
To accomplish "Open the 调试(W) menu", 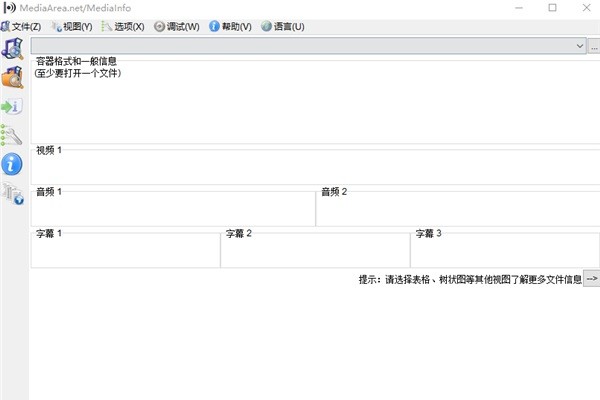I will point(177,26).
